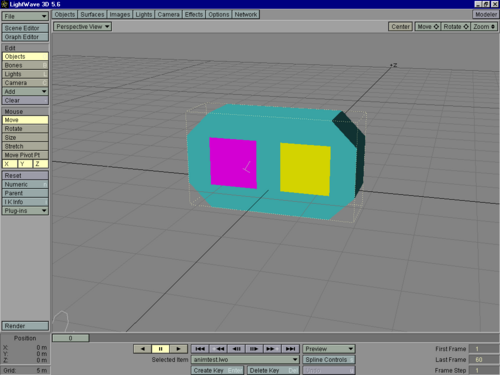500x375 pixels.
Task: Activate the Rotate mouse tool
Action: click(x=25, y=129)
